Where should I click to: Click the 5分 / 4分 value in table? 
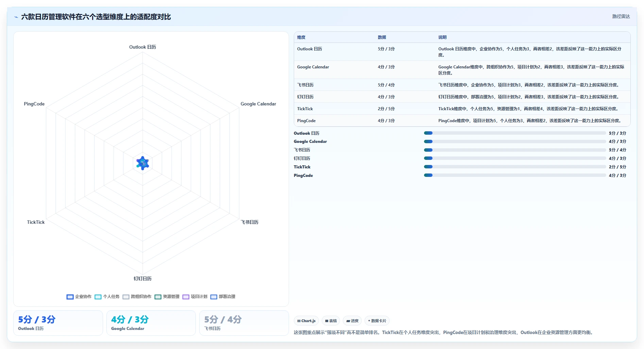tap(386, 85)
